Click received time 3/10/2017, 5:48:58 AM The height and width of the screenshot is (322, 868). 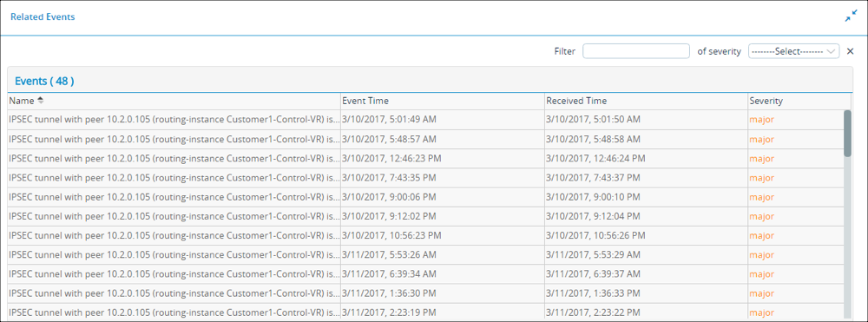pos(593,139)
